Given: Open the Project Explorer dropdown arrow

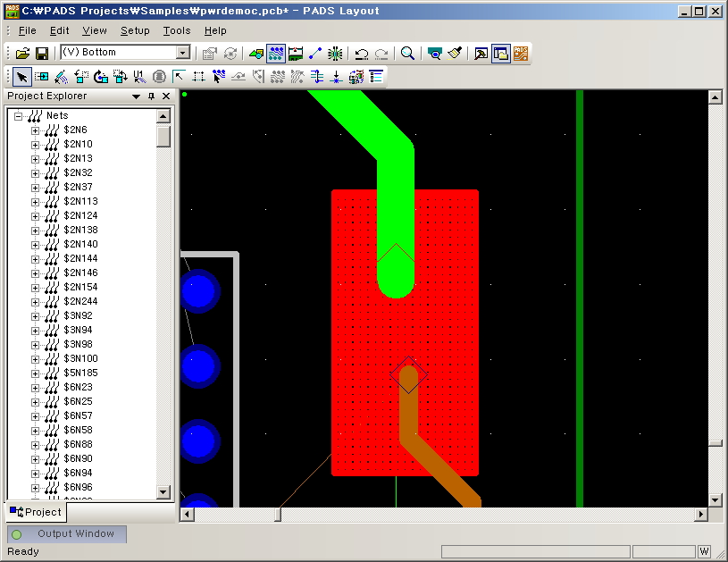Looking at the screenshot, I should tap(136, 96).
